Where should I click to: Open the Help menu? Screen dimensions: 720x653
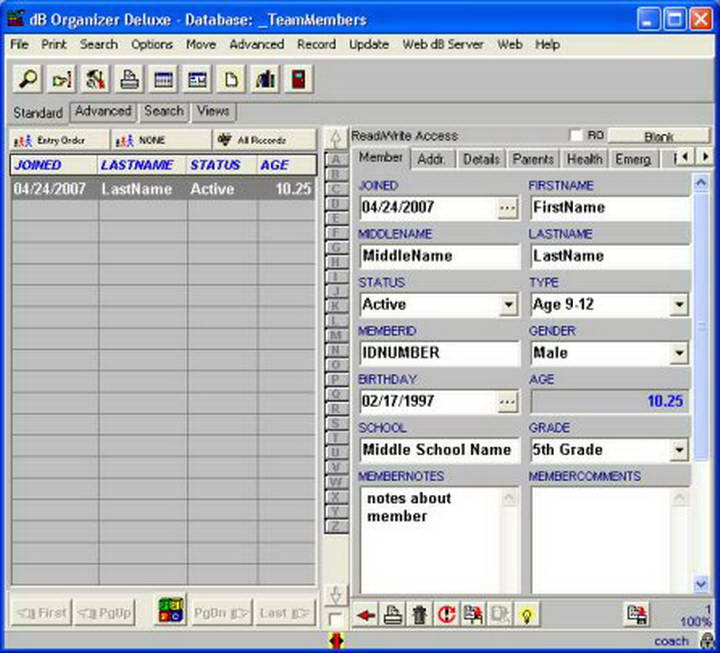pos(547,45)
